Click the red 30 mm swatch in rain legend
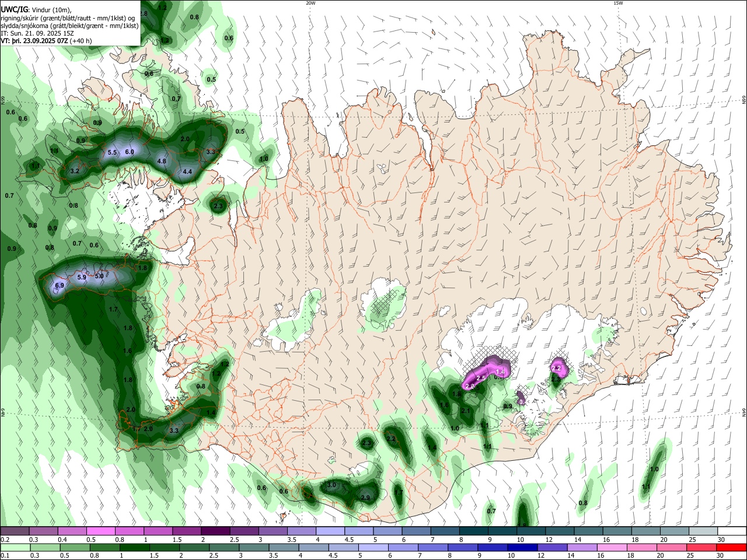This screenshot has width=747, height=560. (732, 547)
